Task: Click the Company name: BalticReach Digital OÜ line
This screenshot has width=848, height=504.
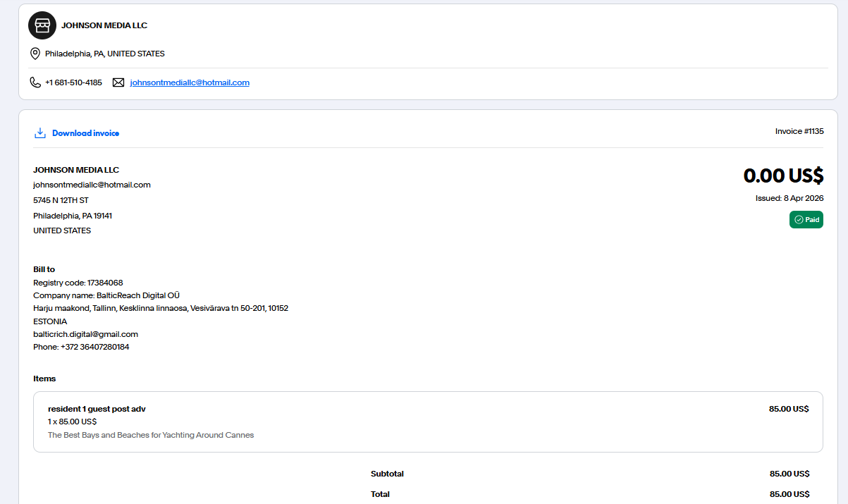Action: [106, 295]
